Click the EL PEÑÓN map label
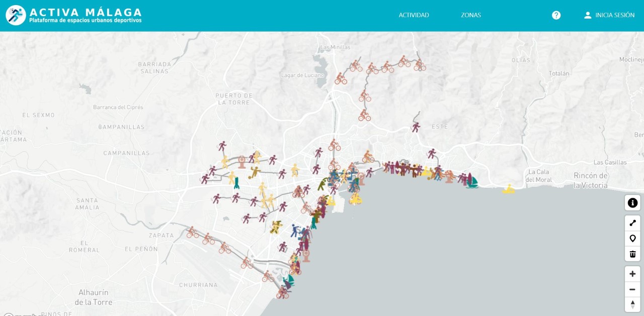 (141, 249)
